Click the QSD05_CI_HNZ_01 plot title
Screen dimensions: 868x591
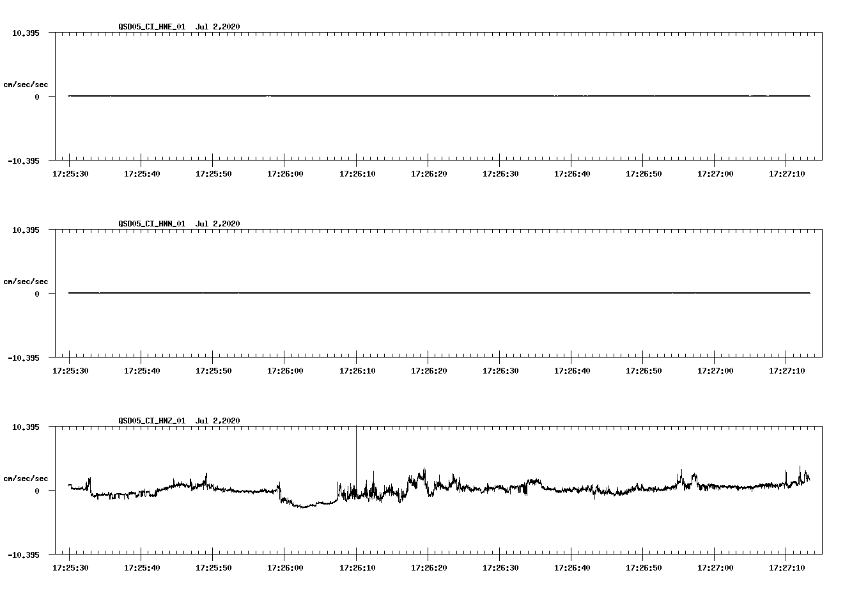coord(179,421)
